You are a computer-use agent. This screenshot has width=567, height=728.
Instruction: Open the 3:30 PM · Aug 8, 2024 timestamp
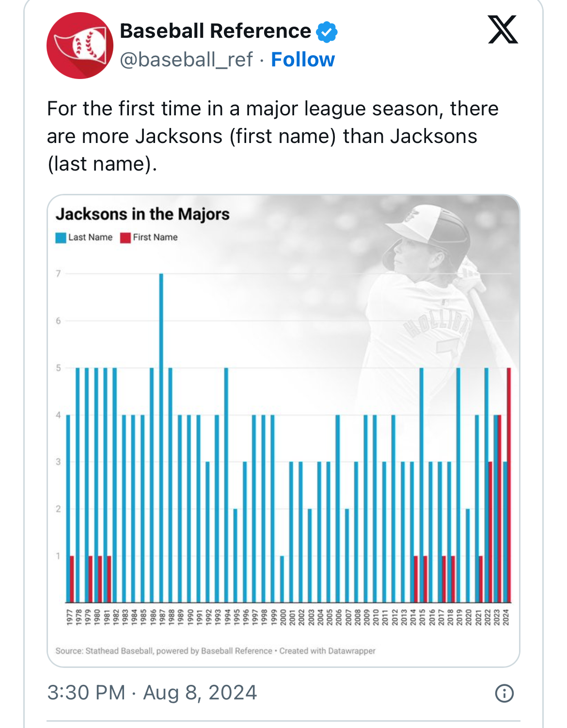click(x=152, y=693)
